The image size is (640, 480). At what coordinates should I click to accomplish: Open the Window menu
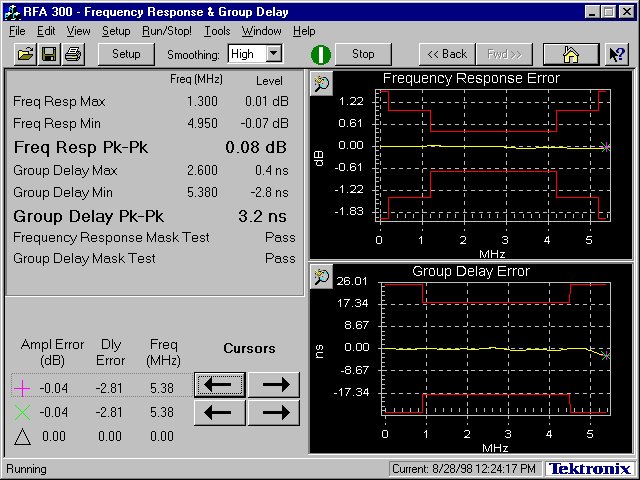coord(261,31)
